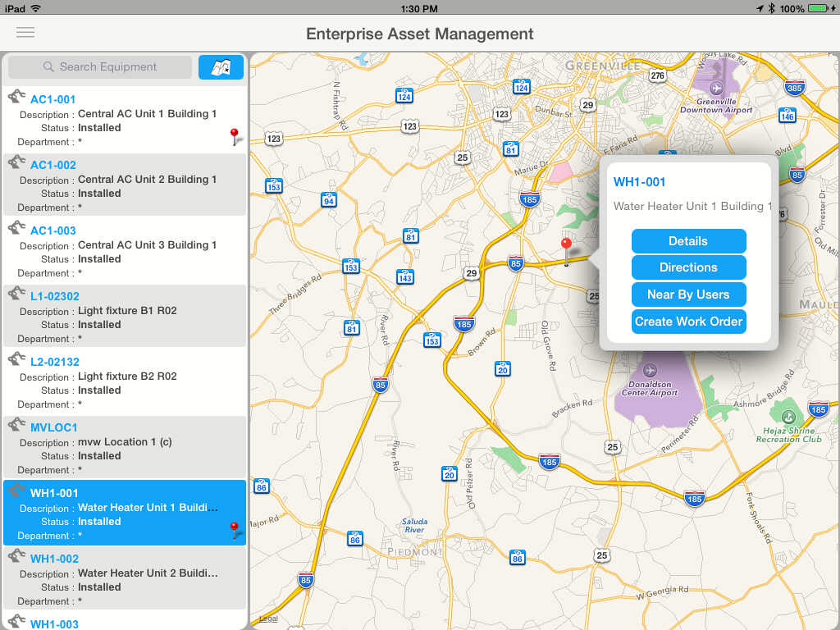Click the L1-02302 equipment icon

click(16, 293)
